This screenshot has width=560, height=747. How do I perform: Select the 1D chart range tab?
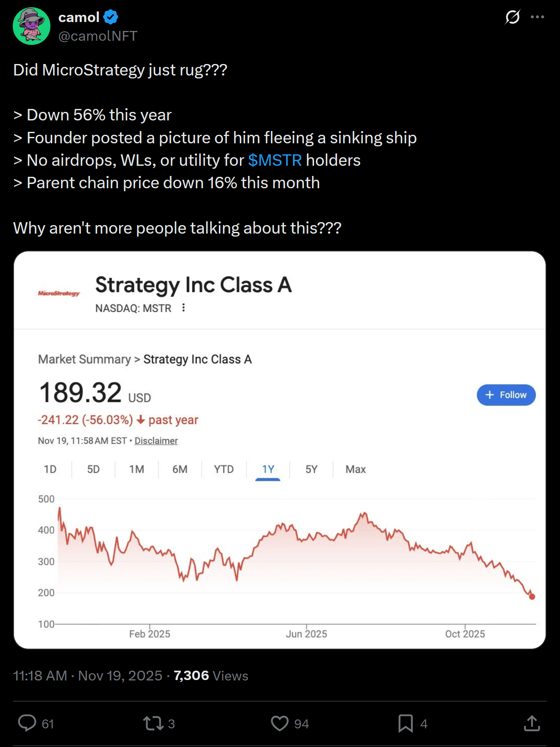coord(50,469)
